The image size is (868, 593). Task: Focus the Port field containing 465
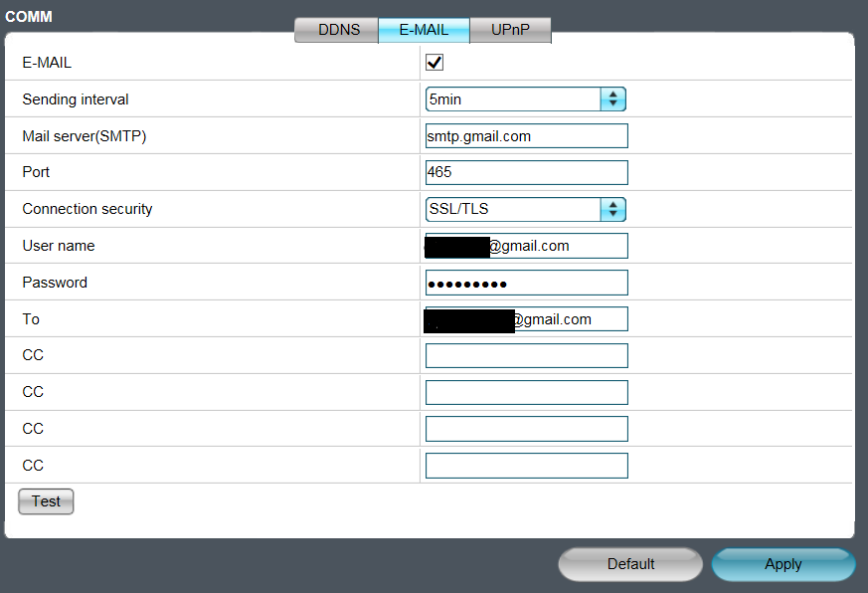coord(526,172)
